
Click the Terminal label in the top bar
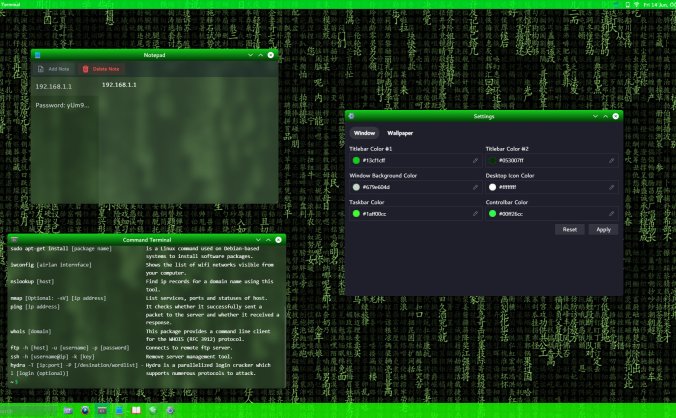tap(10, 4)
